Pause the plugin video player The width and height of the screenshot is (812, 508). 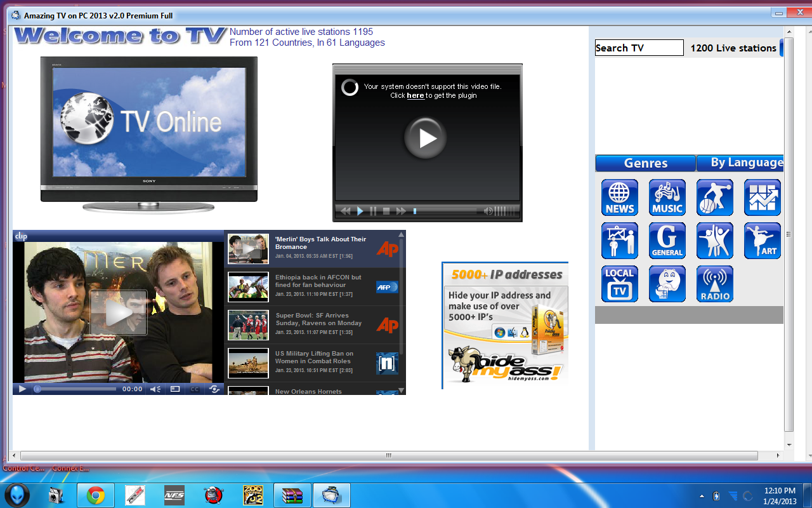(x=373, y=211)
